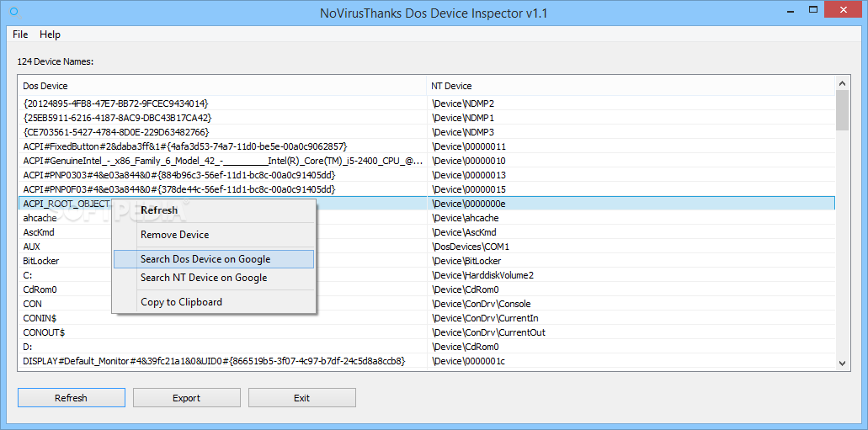868x430 pixels.
Task: Click the vertical scrollbar thumb
Action: pos(842,110)
